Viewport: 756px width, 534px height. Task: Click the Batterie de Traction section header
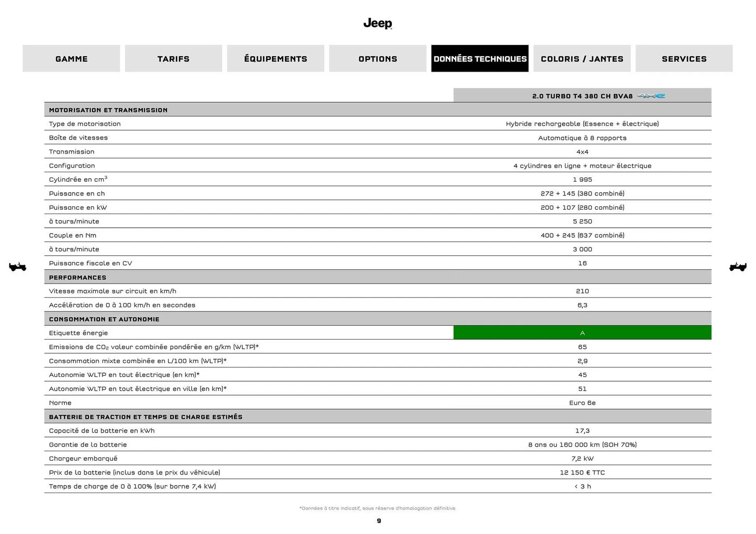click(145, 417)
